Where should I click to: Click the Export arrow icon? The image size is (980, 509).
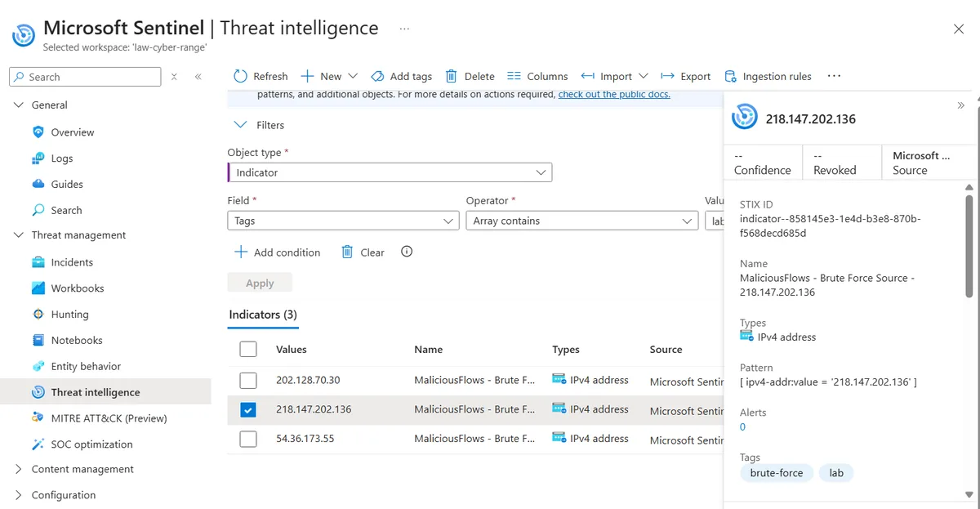coord(667,76)
